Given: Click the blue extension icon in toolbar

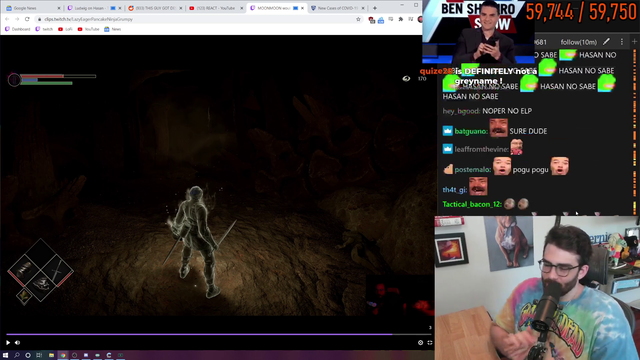Looking at the screenshot, I should 381,20.
